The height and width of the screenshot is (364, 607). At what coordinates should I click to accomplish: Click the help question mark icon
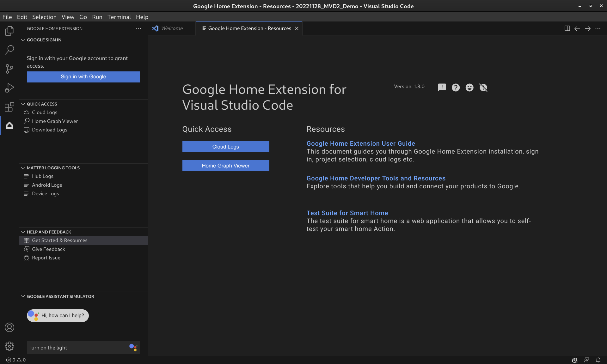coord(456,87)
